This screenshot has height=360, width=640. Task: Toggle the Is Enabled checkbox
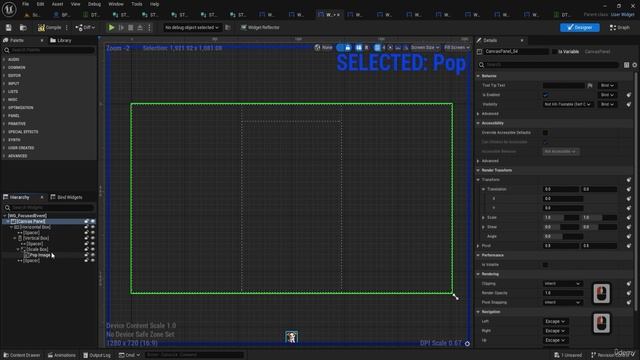click(x=546, y=95)
